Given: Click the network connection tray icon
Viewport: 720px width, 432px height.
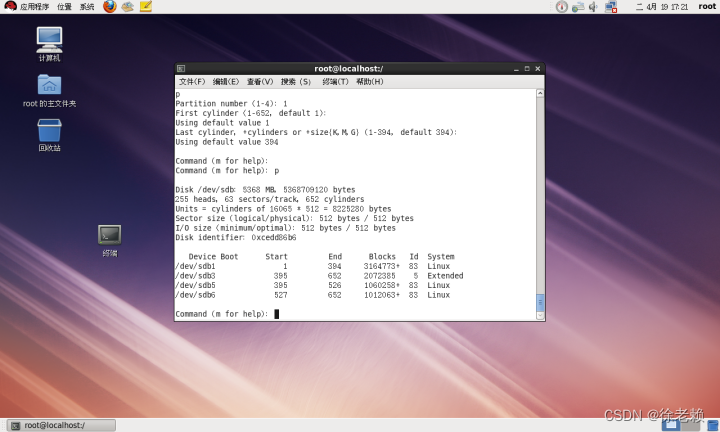Looking at the screenshot, I should (x=578, y=6).
